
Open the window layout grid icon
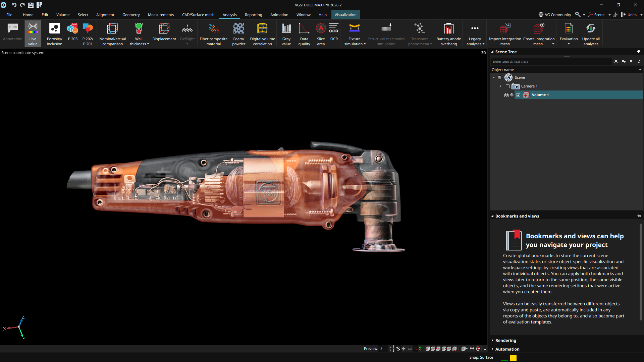39,5
